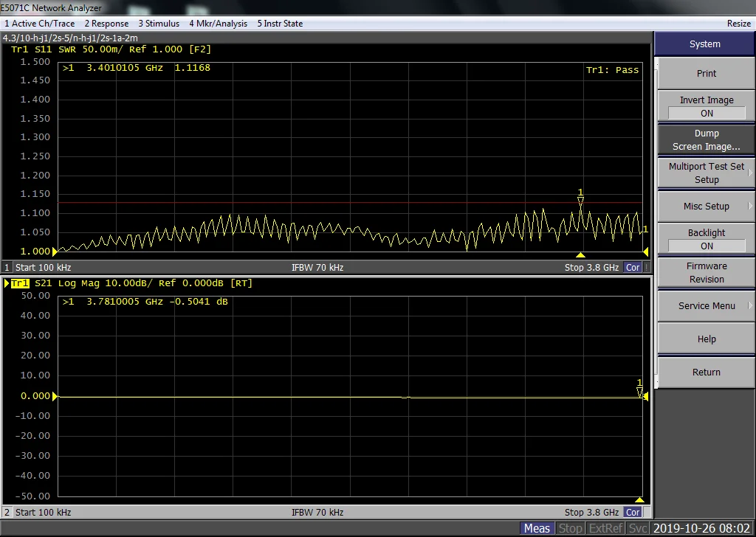
Task: Click the left reference triangle on the S21 trace
Action: (55, 396)
